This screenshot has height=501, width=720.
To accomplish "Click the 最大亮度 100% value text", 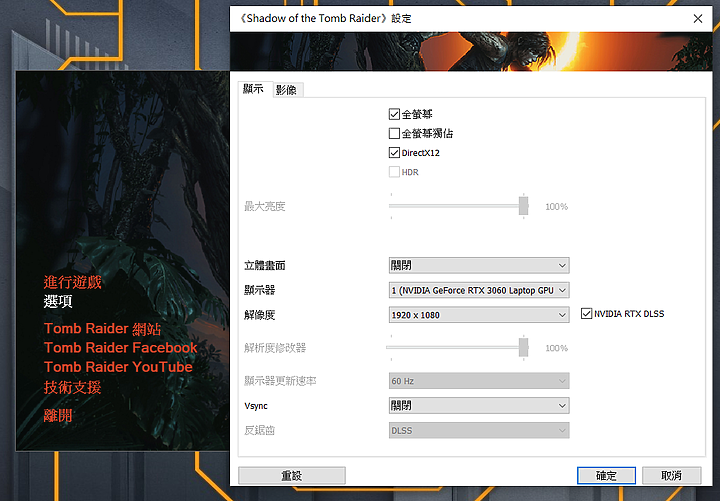I will 557,207.
